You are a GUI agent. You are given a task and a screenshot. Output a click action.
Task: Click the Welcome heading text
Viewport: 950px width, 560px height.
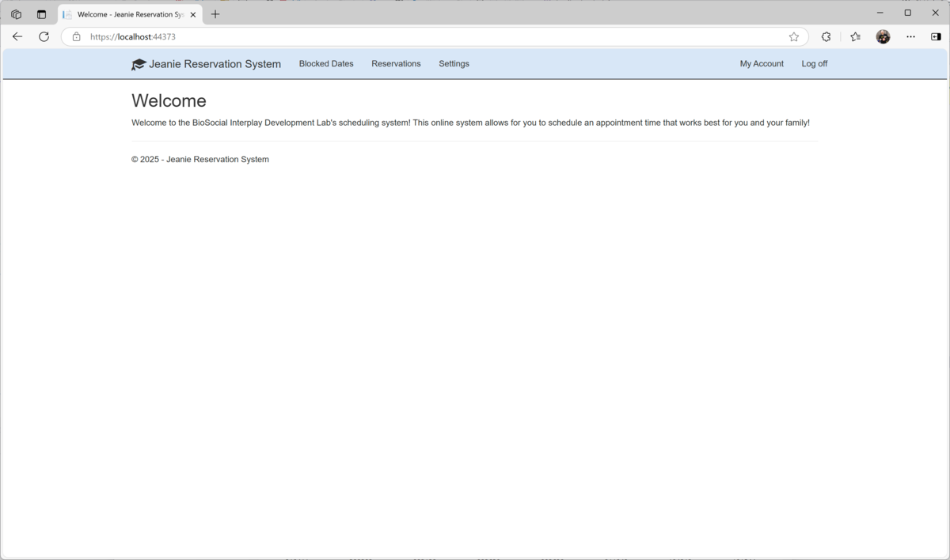[169, 100]
